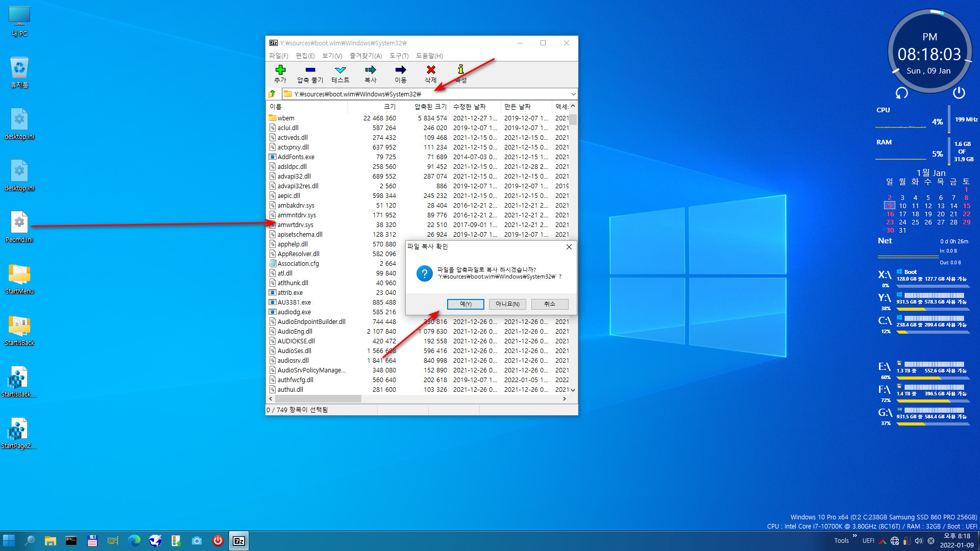Viewport: 980px width, 551px height.
Task: Sort by 수정한 날짜 column header
Action: click(476, 107)
